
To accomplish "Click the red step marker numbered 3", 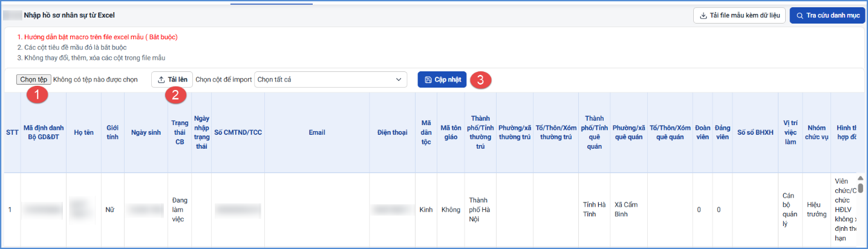I will 481,79.
